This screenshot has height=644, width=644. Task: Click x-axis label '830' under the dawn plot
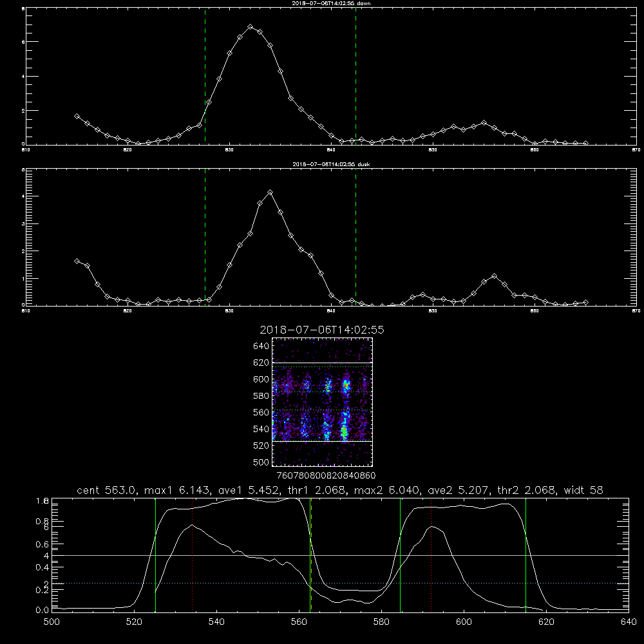click(x=229, y=150)
